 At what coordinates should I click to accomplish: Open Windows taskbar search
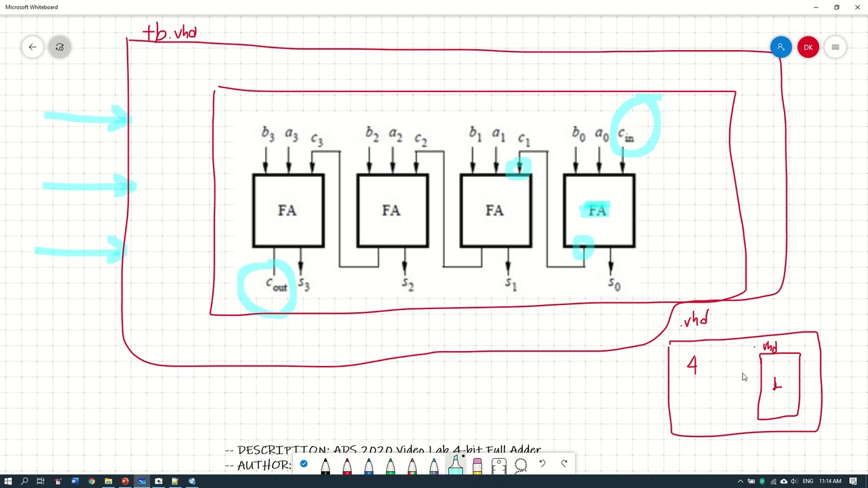[x=24, y=481]
